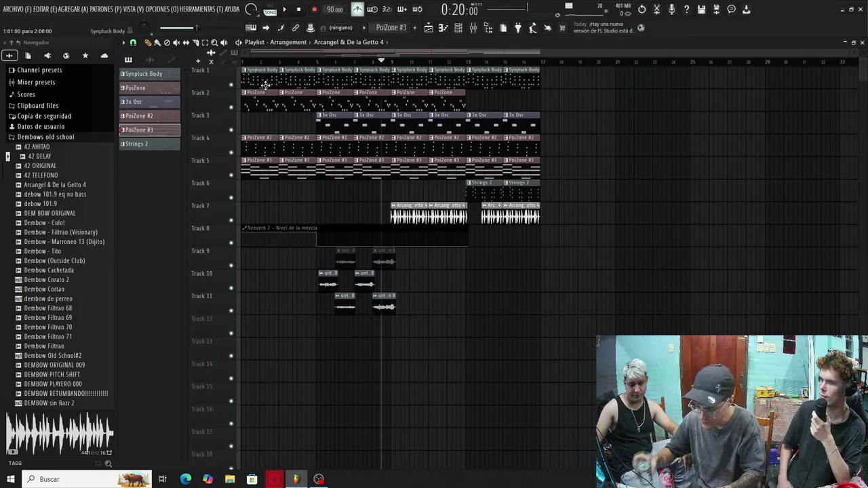Expand Mixer presets folder
This screenshot has height=488, width=868.
(36, 82)
